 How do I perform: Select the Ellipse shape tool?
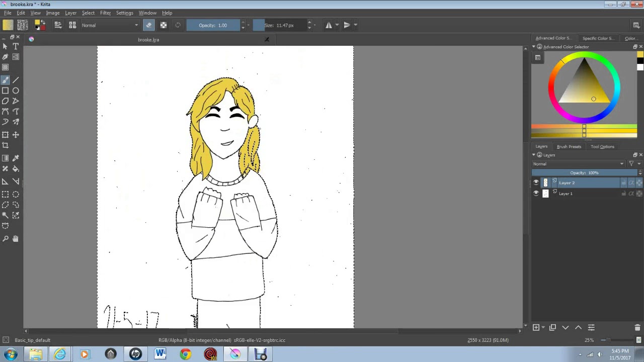tap(16, 90)
